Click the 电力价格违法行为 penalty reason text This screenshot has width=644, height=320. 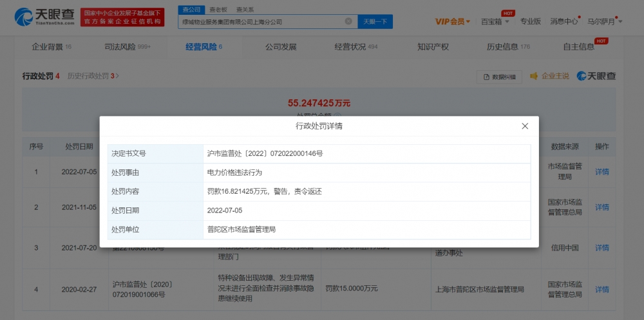[x=234, y=173]
